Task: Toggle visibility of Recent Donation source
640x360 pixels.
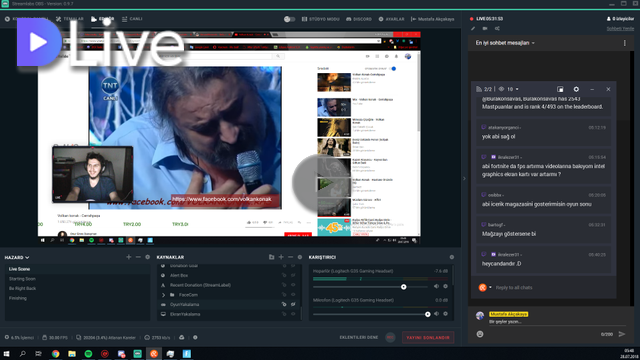Action: [x=293, y=285]
